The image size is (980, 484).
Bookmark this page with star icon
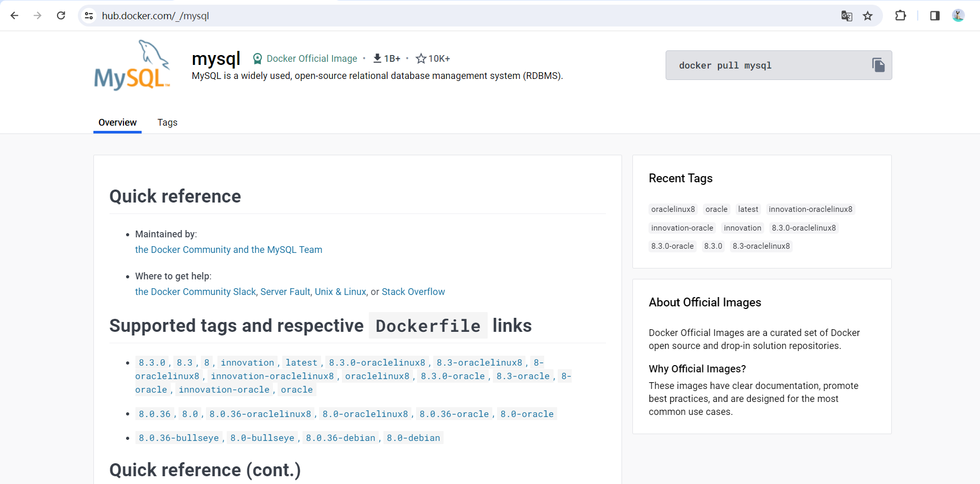[867, 16]
